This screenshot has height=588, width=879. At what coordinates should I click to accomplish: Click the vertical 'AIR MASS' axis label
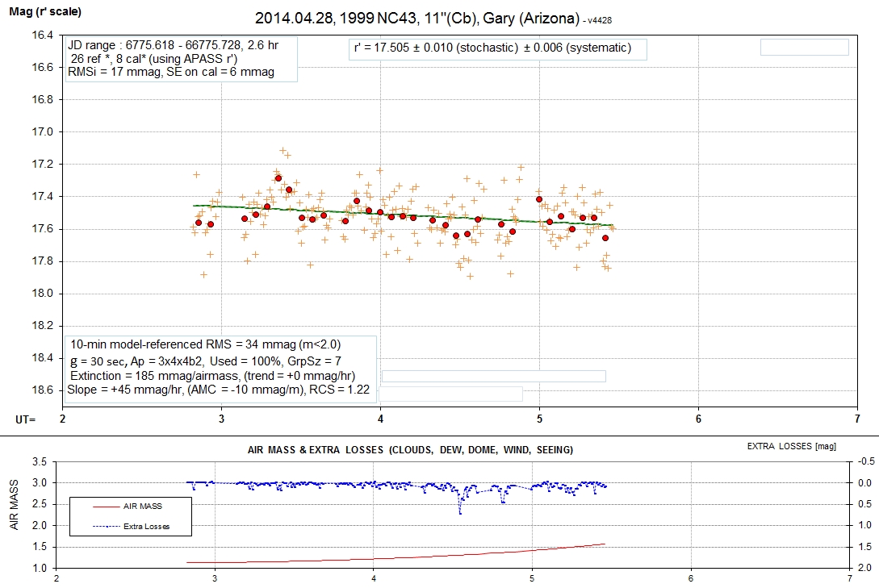click(14, 505)
